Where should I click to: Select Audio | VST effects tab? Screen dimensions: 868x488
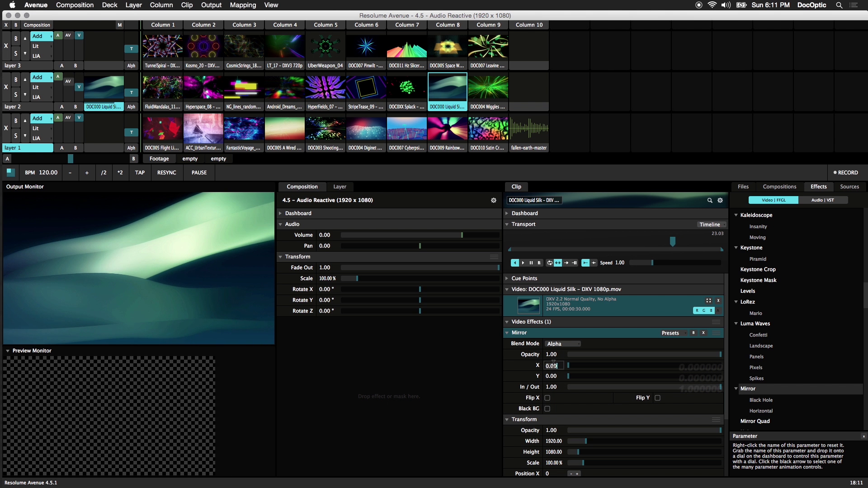[x=823, y=200]
